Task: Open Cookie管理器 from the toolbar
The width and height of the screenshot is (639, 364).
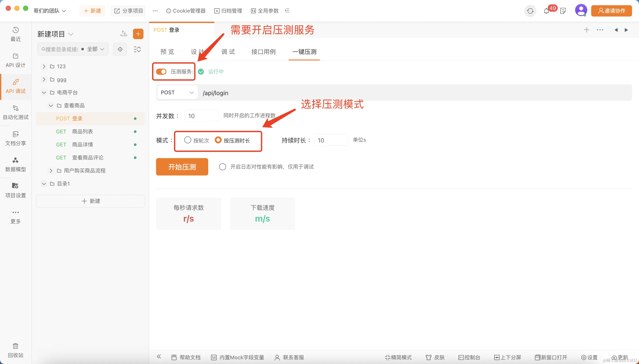Action: [x=186, y=11]
